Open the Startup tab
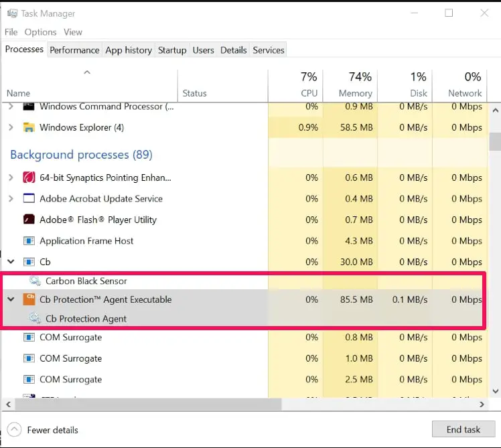The height and width of the screenshot is (448, 501). (x=172, y=50)
